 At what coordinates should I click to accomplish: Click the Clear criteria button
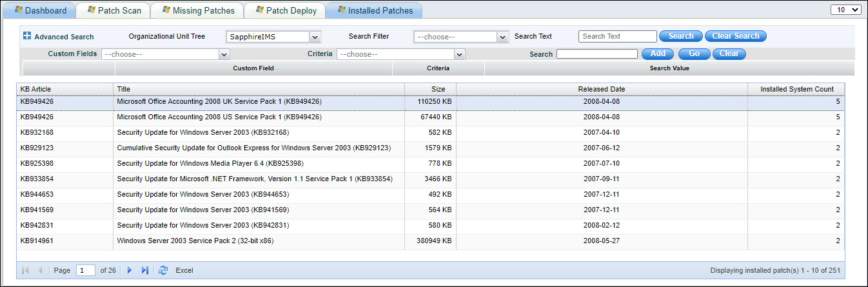pos(729,54)
